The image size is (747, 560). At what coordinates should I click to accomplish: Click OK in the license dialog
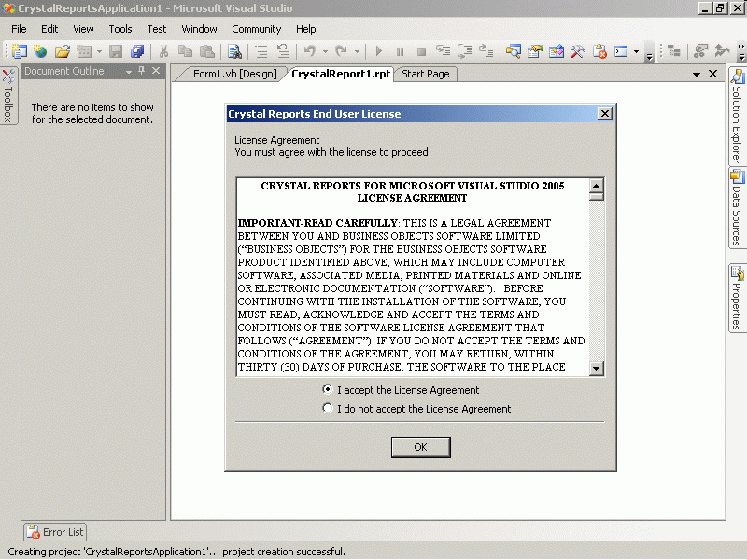421,447
